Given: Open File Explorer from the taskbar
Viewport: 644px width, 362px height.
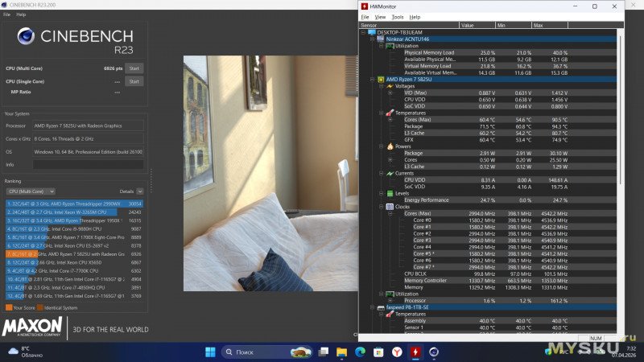Looking at the screenshot, I should [342, 352].
